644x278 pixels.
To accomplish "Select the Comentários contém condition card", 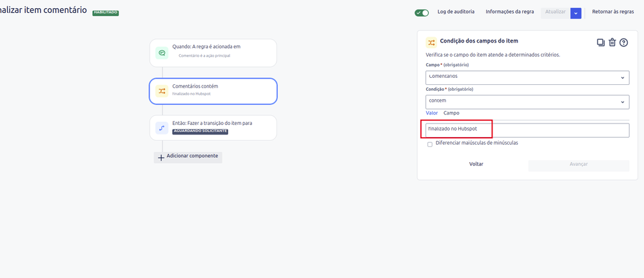I will pyautogui.click(x=213, y=91).
